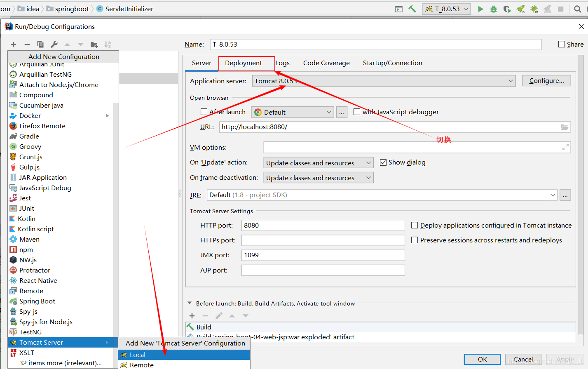Click the JRebel debug bug icon
Image resolution: width=588 pixels, height=369 pixels.
tap(534, 9)
